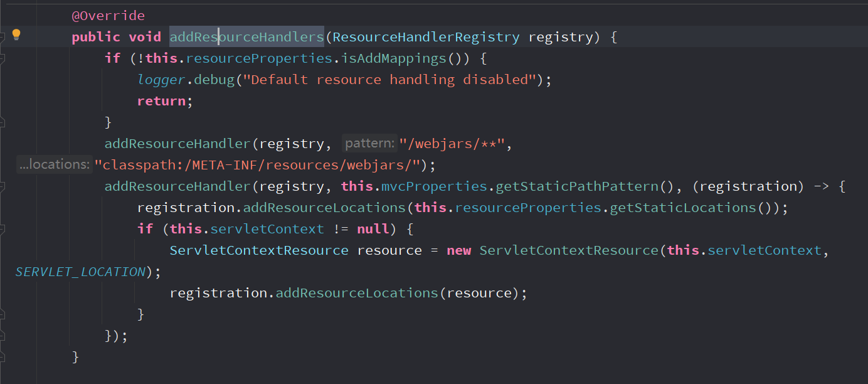Collapse the servletContext if-block fold marker
868x384 pixels.
2,229
